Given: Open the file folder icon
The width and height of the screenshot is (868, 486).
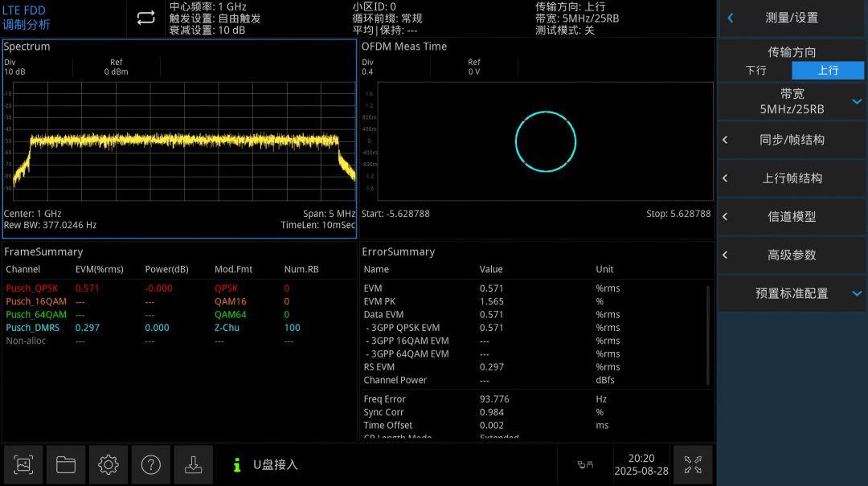Looking at the screenshot, I should click(x=66, y=465).
